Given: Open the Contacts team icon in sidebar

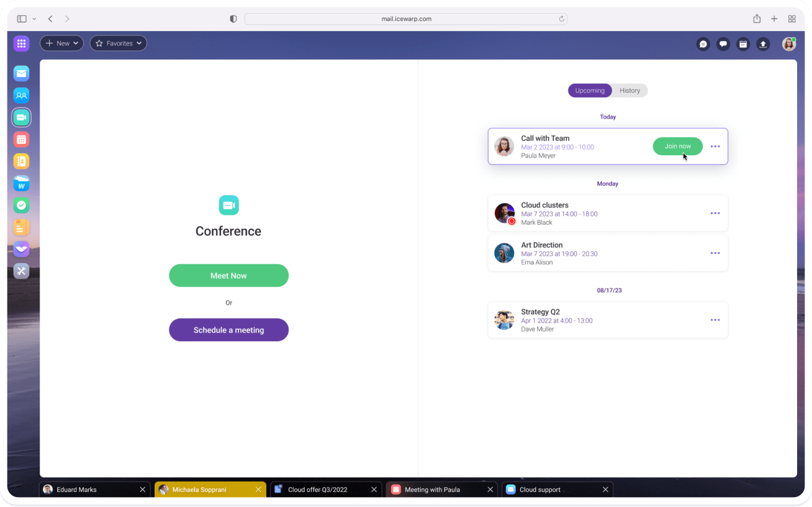Looking at the screenshot, I should tap(22, 96).
